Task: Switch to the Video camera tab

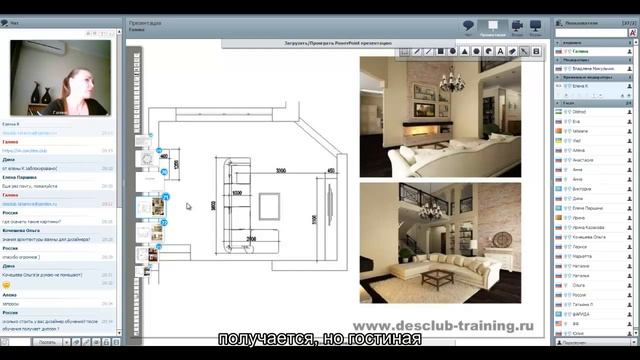Action: 517,27
